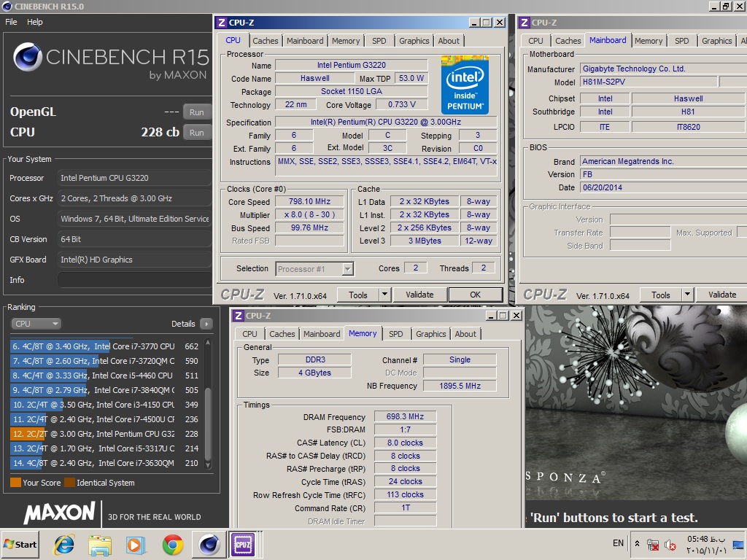Click OK in the CPU-Z CPU window
Viewport: 747px width, 560px height.
pos(476,295)
